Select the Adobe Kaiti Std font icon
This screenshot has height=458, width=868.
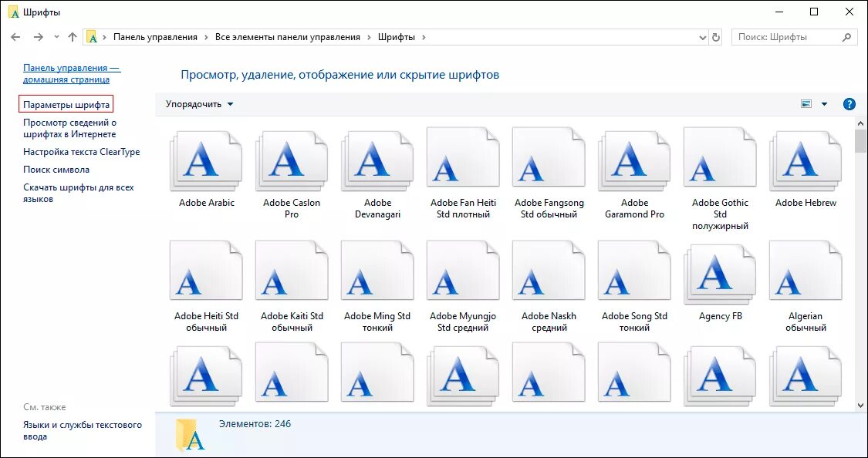point(292,271)
